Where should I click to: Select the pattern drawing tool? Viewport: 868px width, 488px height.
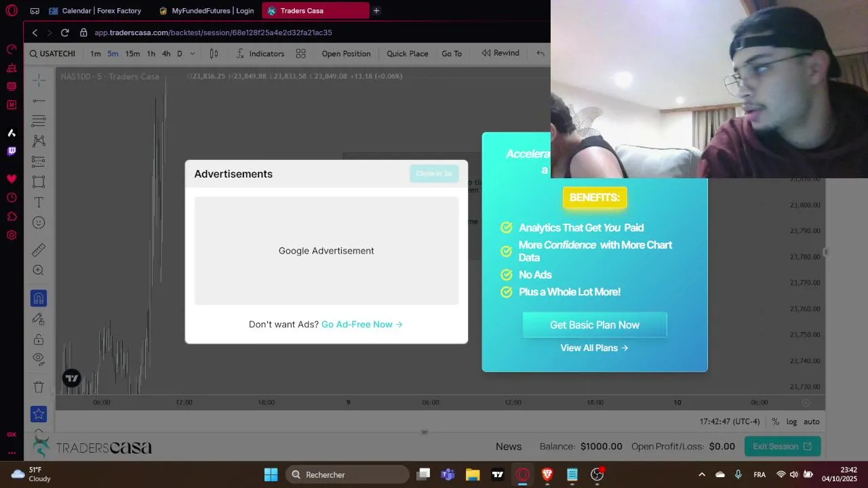coord(39,141)
